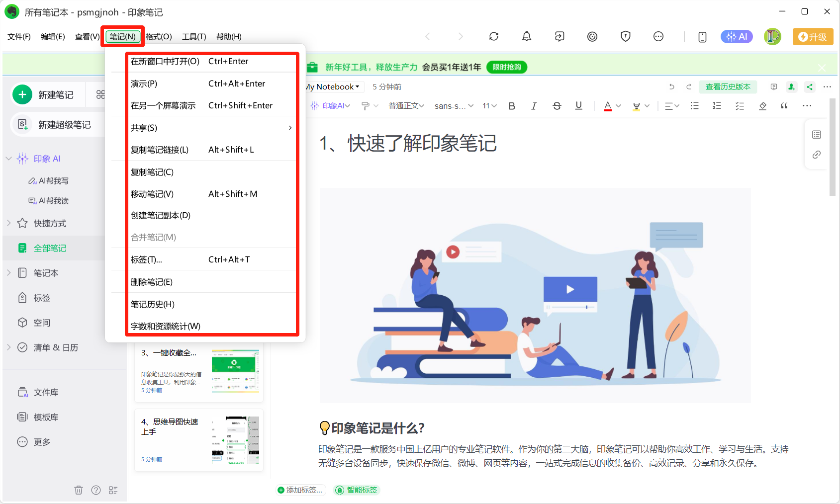This screenshot has height=504, width=840.
Task: Expand the 快捷方式 tree section
Action: coord(9,223)
